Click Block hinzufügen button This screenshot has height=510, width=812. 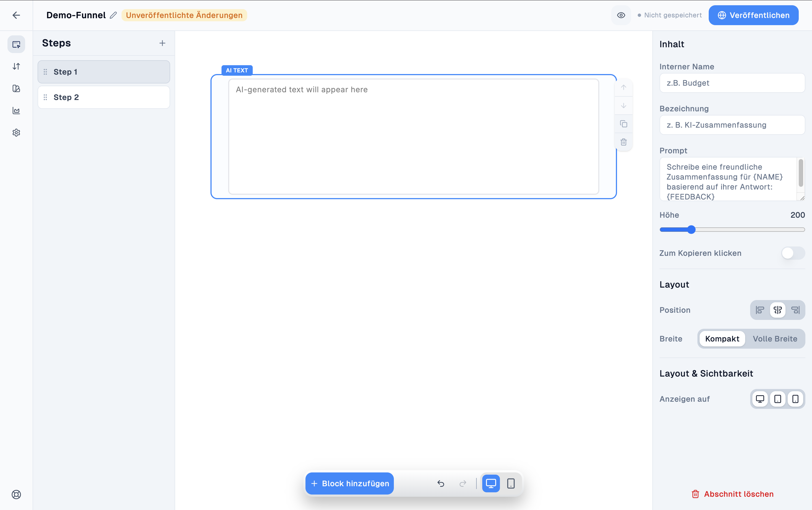click(x=349, y=483)
